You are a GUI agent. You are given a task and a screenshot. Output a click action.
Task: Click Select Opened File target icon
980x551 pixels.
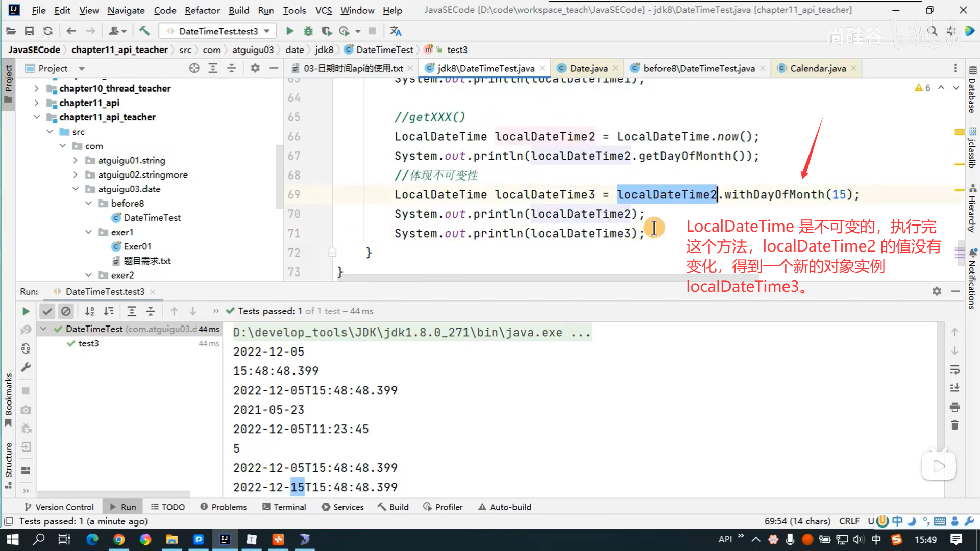pyautogui.click(x=194, y=68)
